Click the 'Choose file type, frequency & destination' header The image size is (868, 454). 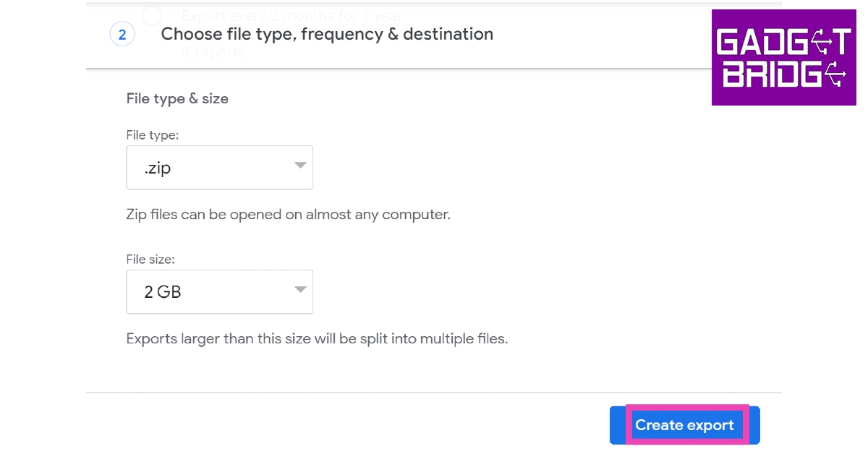pos(327,34)
